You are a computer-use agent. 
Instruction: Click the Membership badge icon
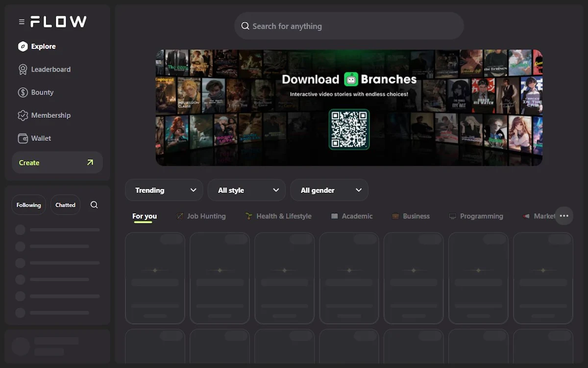click(23, 115)
